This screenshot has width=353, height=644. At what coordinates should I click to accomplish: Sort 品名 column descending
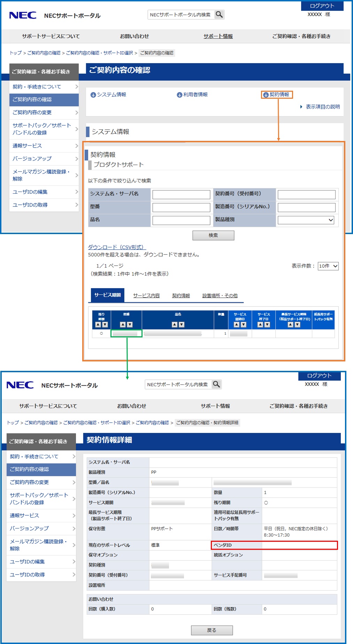182,325
